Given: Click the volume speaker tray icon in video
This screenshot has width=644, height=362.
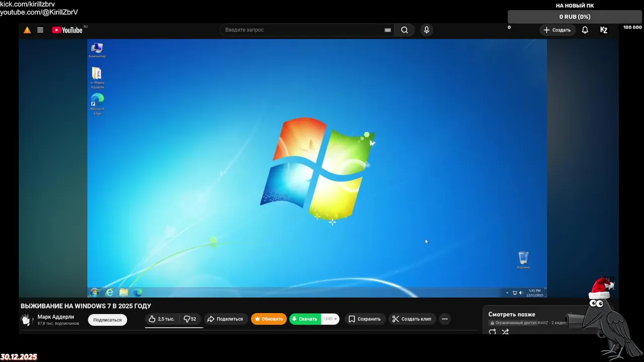Looking at the screenshot, I should pos(521,293).
